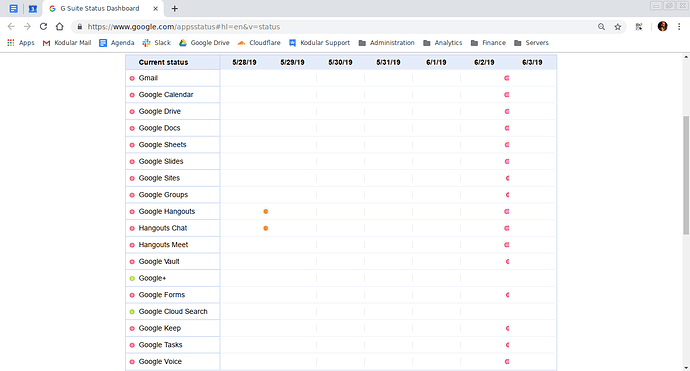
Task: Open the Kodular Mail bookmark
Action: pos(66,43)
